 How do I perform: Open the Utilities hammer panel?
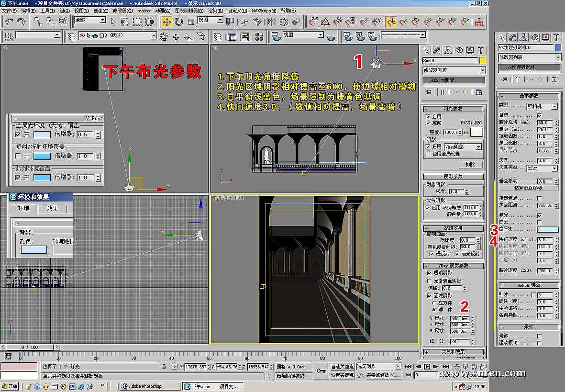coord(481,50)
